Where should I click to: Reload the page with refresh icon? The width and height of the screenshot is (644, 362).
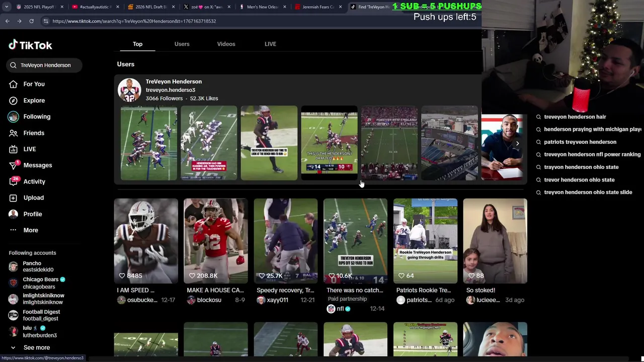click(x=31, y=21)
